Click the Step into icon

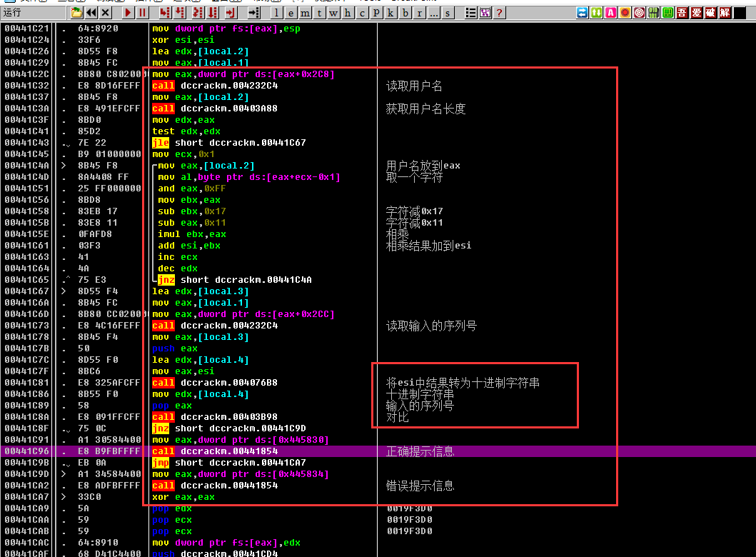click(166, 13)
